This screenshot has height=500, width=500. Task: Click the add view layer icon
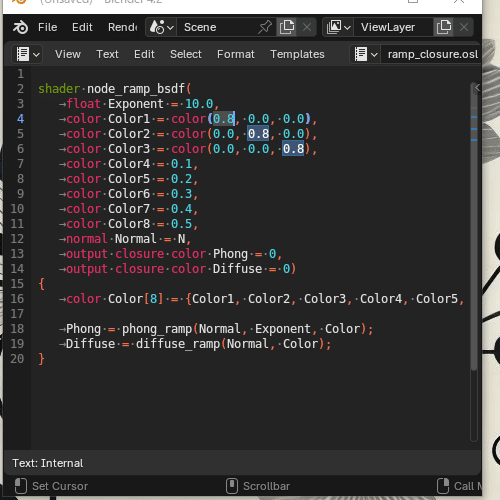pyautogui.click(x=444, y=27)
